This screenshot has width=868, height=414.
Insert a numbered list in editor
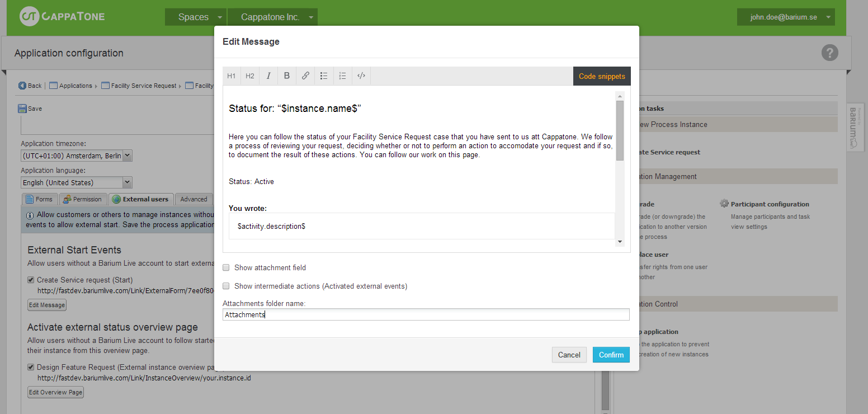point(342,76)
